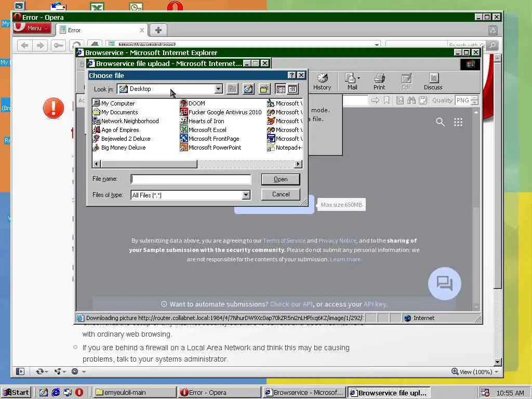Select the Microsoft PowerPoint shortcut
Image resolution: width=532 pixels, height=399 pixels.
[210, 147]
